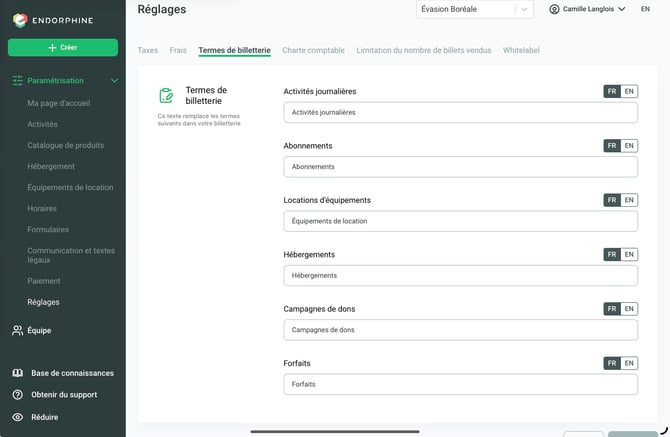Click the Locations d'équipements text field
The width and height of the screenshot is (670, 437).
click(461, 221)
